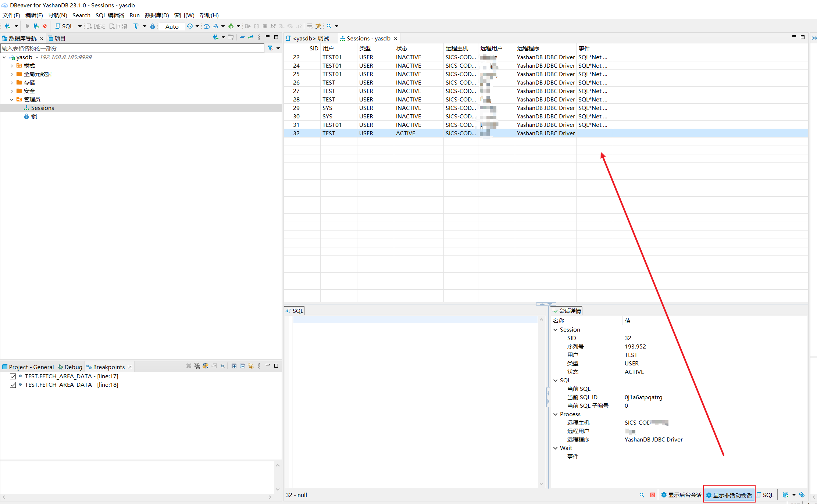
Task: Click the reconnect icon in main toolbar
Action: pos(36,26)
